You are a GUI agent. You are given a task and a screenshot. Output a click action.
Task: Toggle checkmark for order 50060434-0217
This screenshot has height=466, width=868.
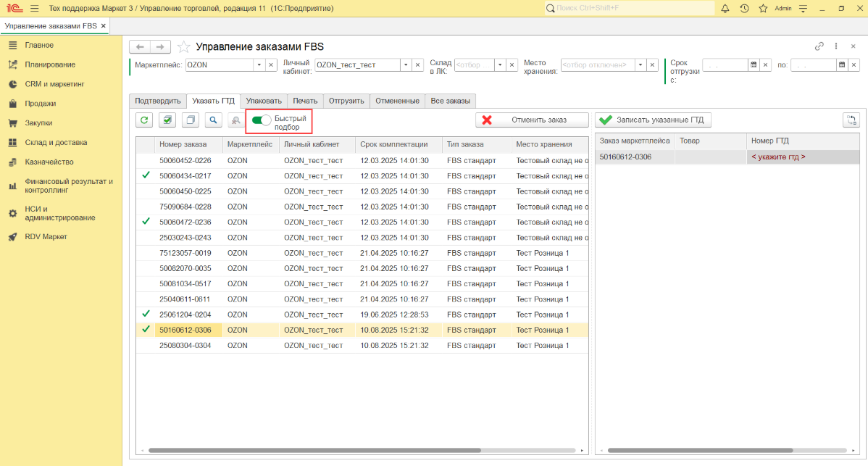[146, 175]
